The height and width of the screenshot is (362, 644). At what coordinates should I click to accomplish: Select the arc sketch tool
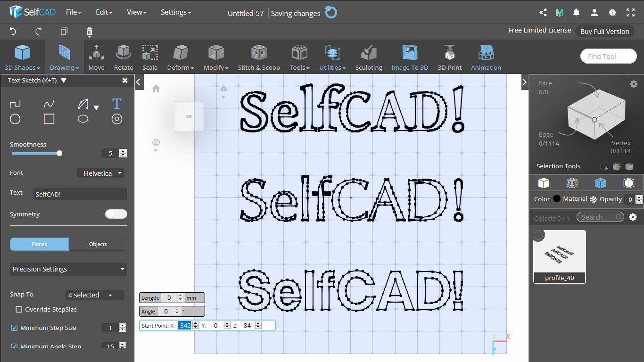83,104
